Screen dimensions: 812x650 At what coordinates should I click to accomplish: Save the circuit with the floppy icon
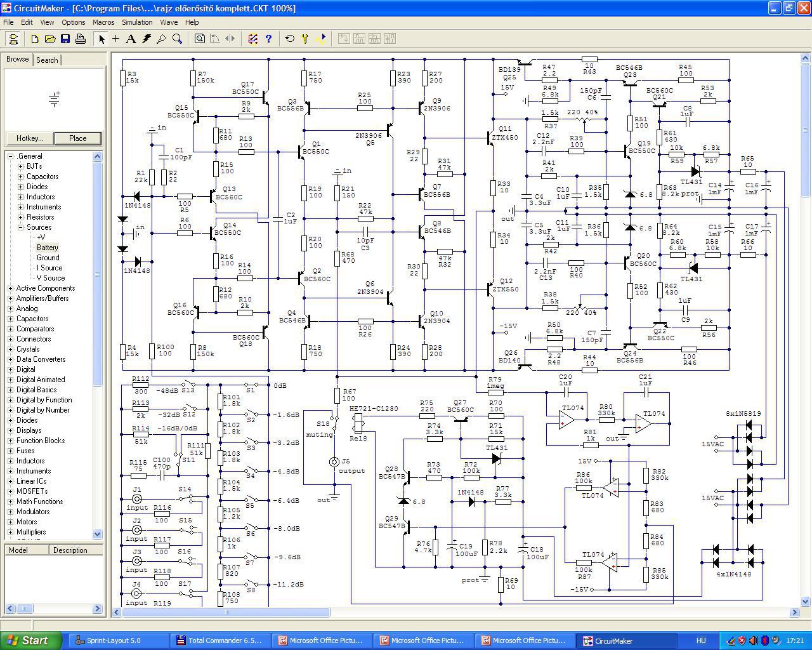65,39
